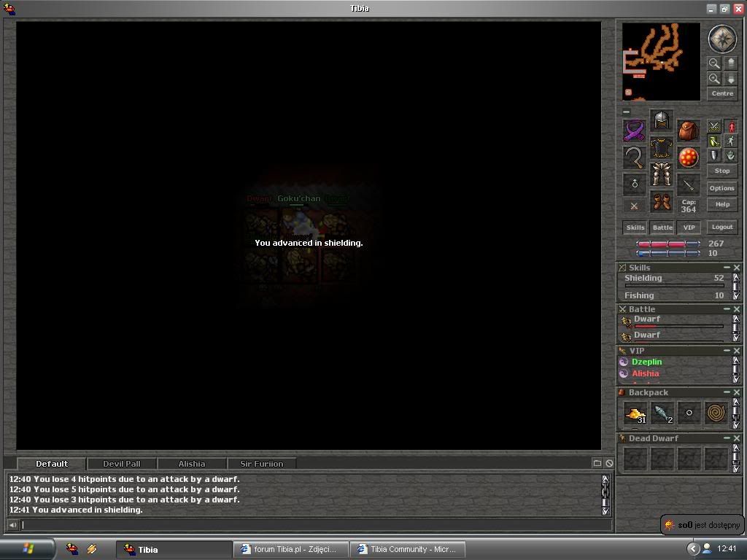Enable full attack fight mode (crossed swords)

(x=713, y=126)
